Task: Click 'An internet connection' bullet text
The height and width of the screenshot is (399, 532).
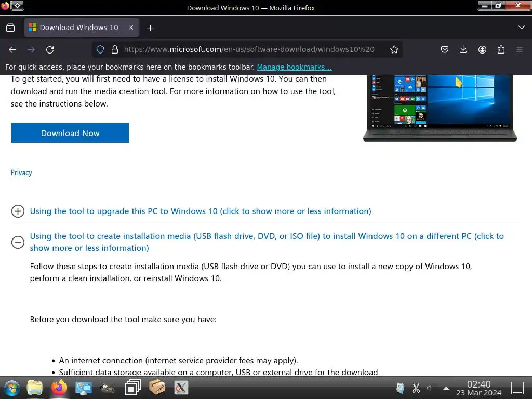Action: [x=179, y=361]
